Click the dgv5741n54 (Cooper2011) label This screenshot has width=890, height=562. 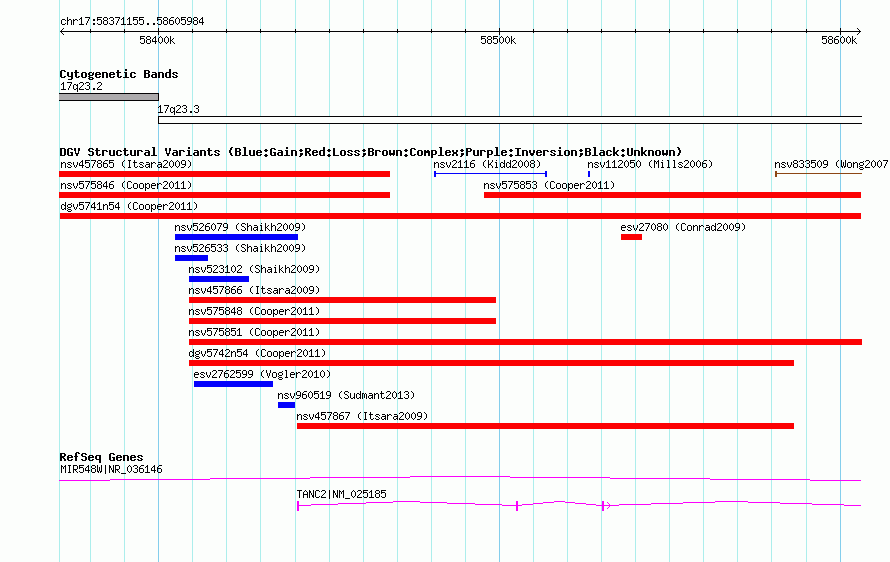pyautogui.click(x=129, y=206)
